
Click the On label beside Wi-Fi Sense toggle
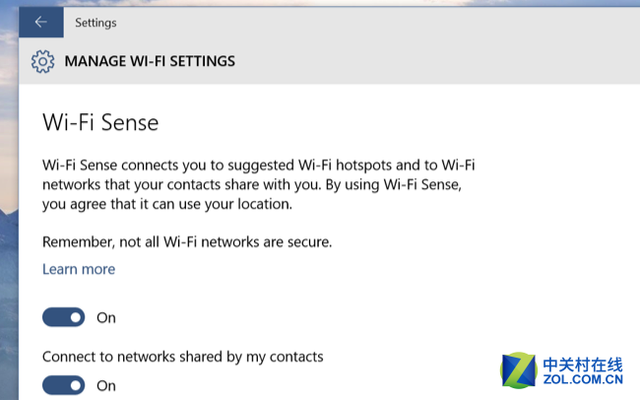(106, 318)
